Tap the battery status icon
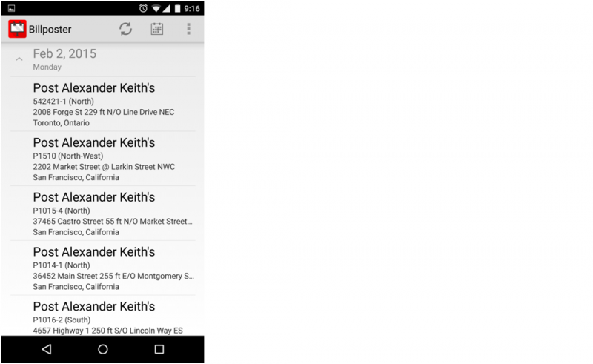Image resolution: width=593 pixels, height=364 pixels. tap(177, 8)
